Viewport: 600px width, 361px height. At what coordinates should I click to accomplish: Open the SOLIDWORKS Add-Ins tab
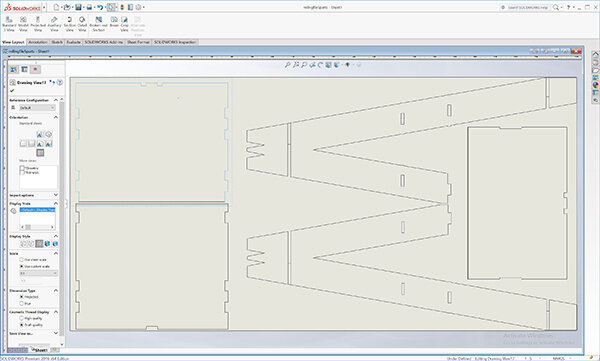[104, 42]
